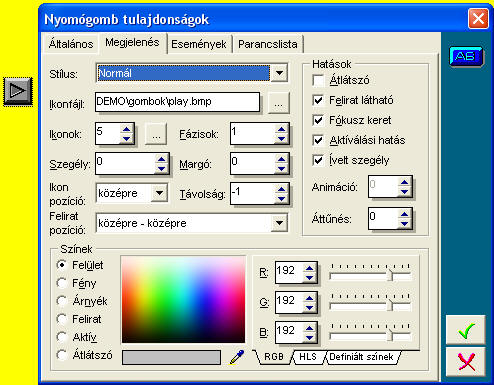Click the AB text button icon
The width and height of the screenshot is (494, 385).
466,56
